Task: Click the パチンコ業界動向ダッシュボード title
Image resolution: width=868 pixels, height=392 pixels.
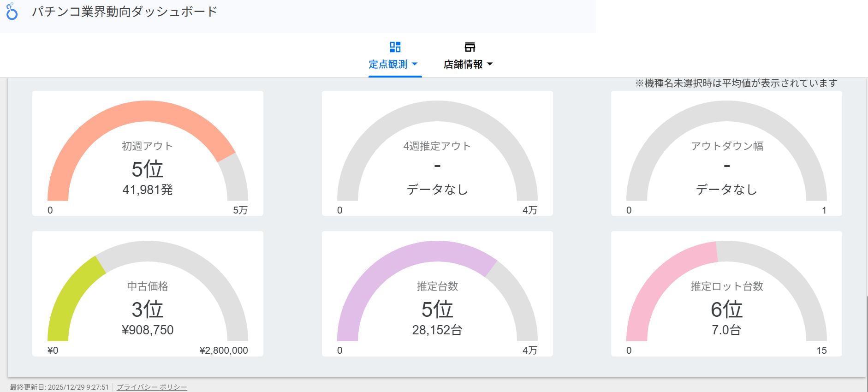Action: (x=125, y=12)
